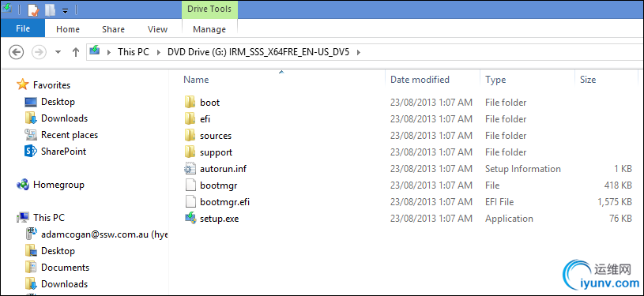
Task: Select This PC in navigation pane
Action: pyautogui.click(x=49, y=218)
